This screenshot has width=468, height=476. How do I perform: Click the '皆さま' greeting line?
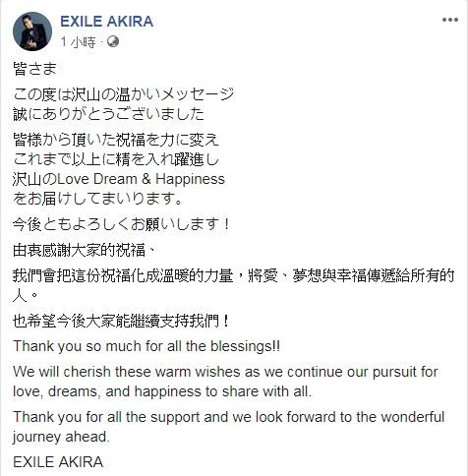(34, 69)
